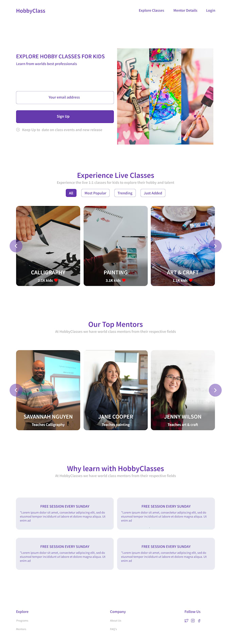Open Explore Classes in the navigation
The image size is (231, 644).
point(151,11)
